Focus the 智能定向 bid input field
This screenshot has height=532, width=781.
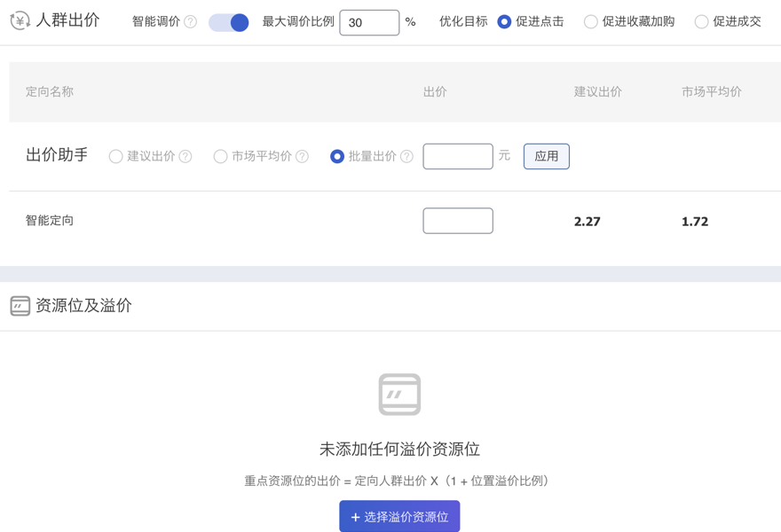pos(458,221)
